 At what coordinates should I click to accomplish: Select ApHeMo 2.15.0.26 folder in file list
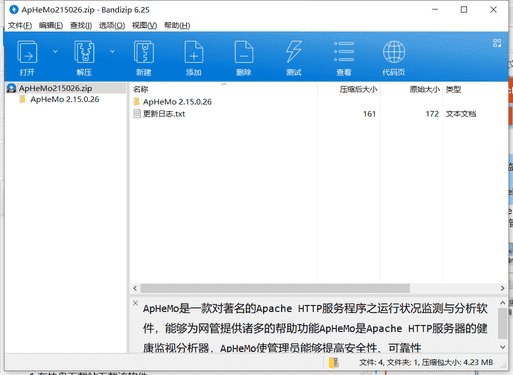coord(177,102)
